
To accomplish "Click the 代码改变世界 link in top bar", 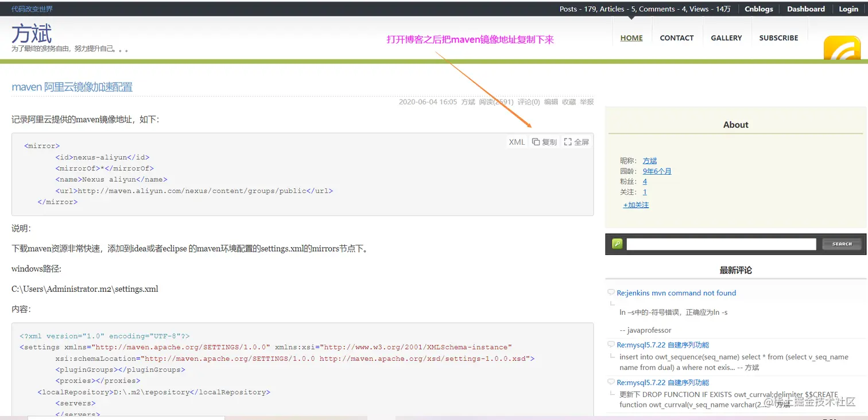I will (x=32, y=9).
